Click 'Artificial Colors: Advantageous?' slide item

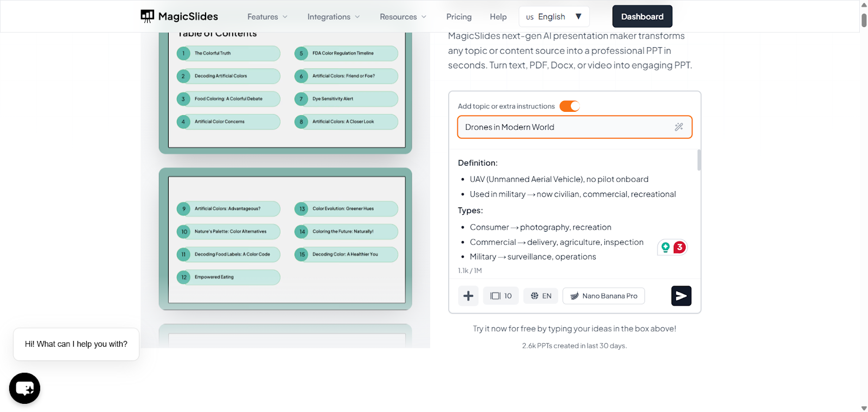pos(228,208)
